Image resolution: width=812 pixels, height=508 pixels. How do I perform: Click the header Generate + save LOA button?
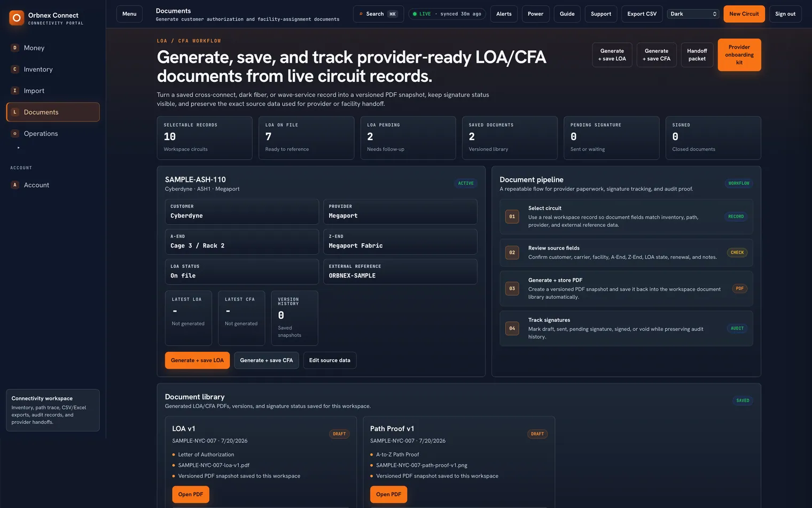pos(612,55)
